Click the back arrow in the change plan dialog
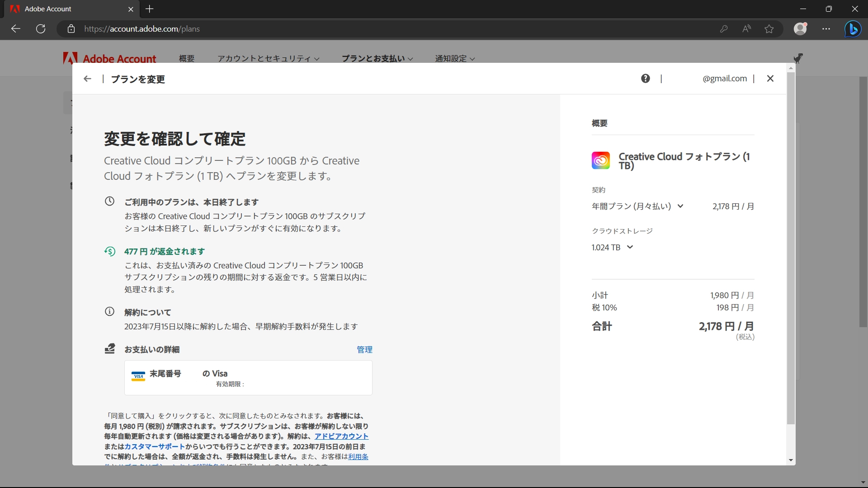The image size is (868, 488). (87, 79)
